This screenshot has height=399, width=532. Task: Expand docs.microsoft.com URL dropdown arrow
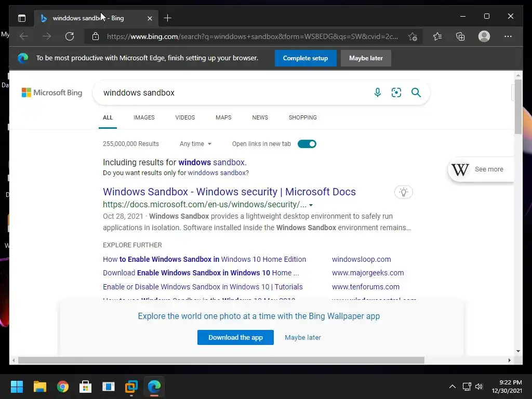[311, 205]
